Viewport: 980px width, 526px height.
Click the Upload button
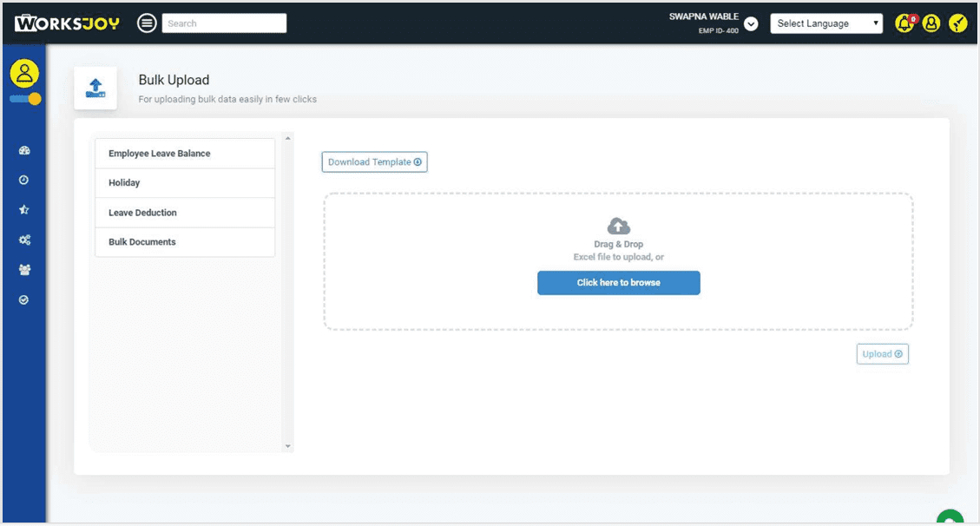(x=882, y=354)
